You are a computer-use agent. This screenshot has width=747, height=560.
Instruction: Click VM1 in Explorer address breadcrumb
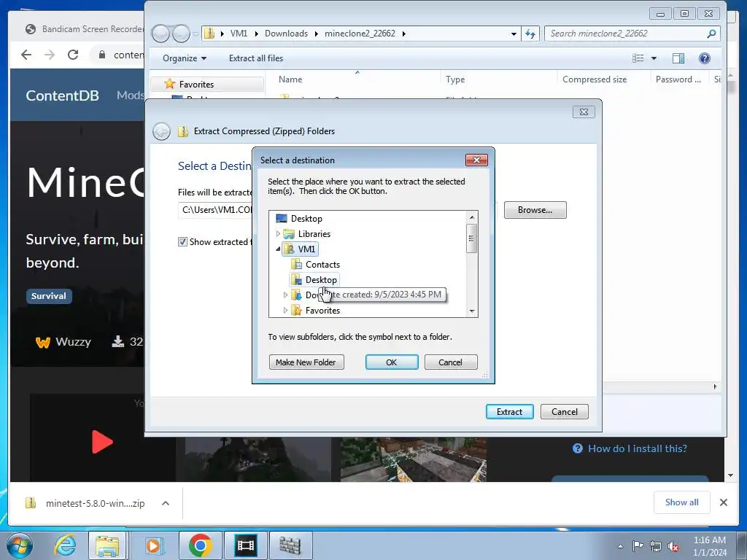click(239, 34)
